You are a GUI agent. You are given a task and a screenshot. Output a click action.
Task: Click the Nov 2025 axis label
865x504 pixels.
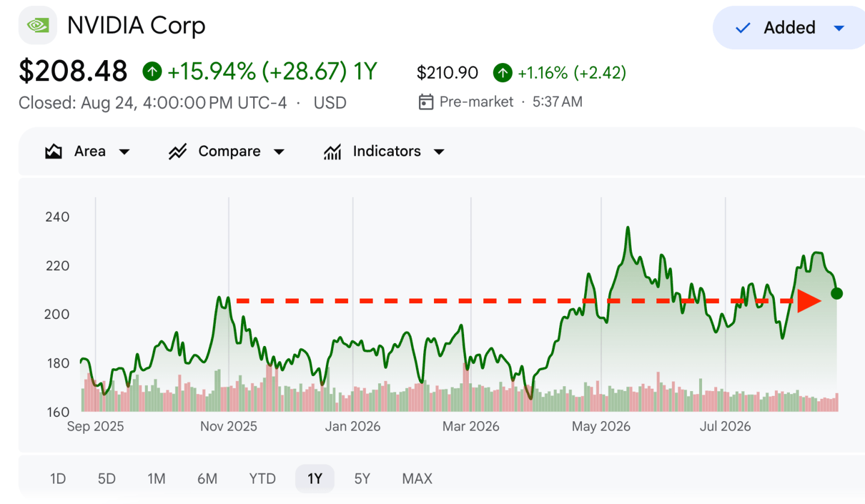(x=228, y=427)
